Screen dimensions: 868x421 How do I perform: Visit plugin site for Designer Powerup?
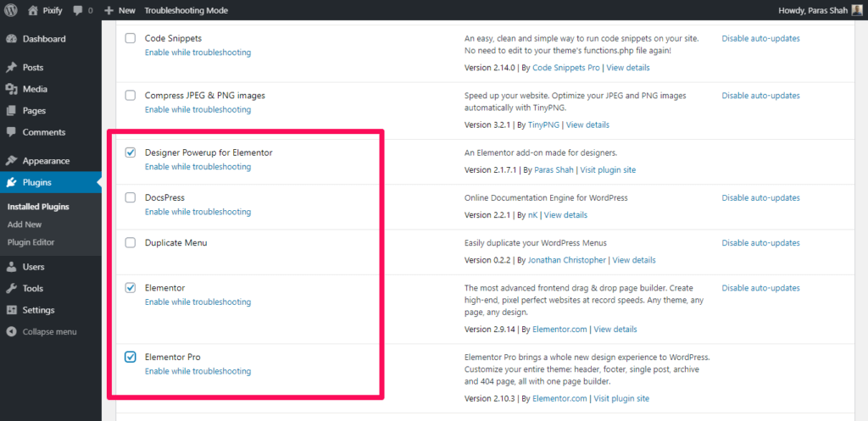(609, 169)
